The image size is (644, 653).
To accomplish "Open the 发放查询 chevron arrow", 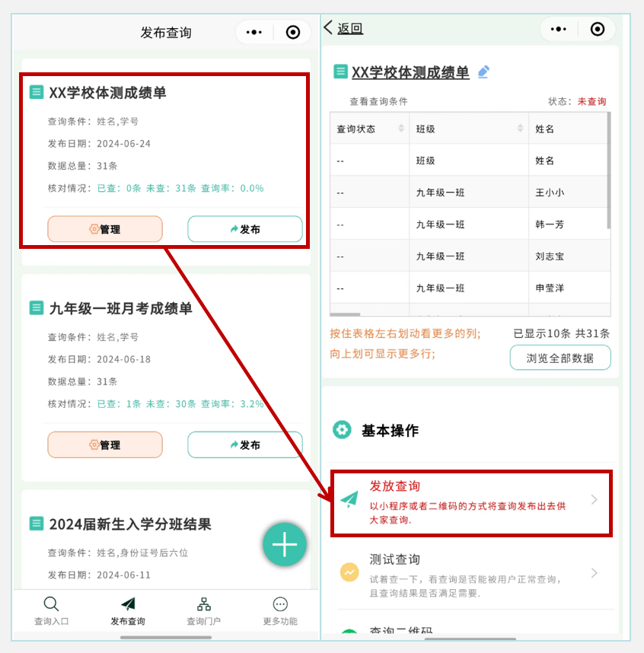I will [595, 499].
